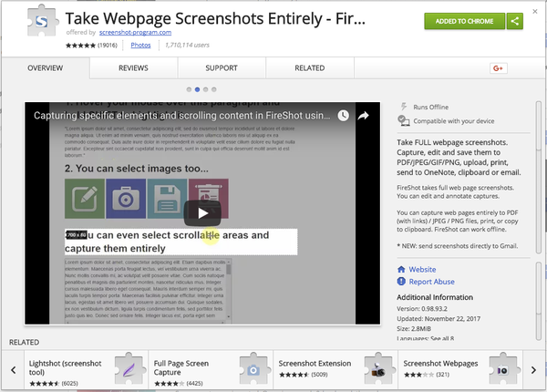Switch to the Related tab
The width and height of the screenshot is (547, 392).
pos(310,68)
